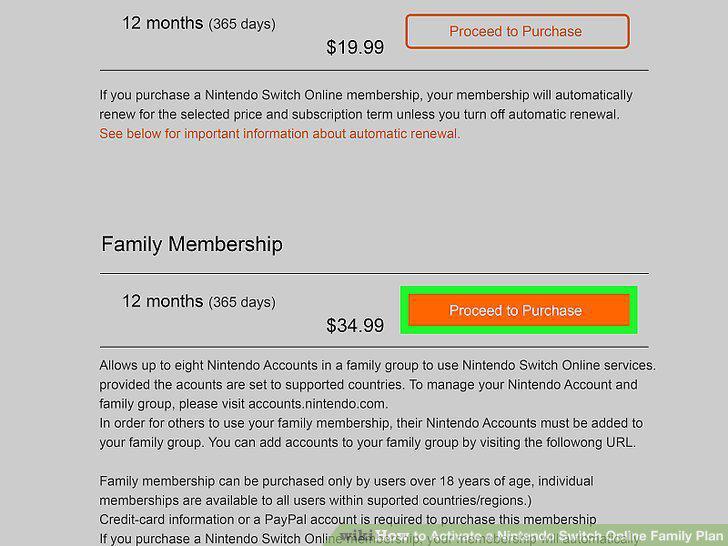Click the 'suported countries/regions' line
This screenshot has width=728, height=546.
point(316,500)
